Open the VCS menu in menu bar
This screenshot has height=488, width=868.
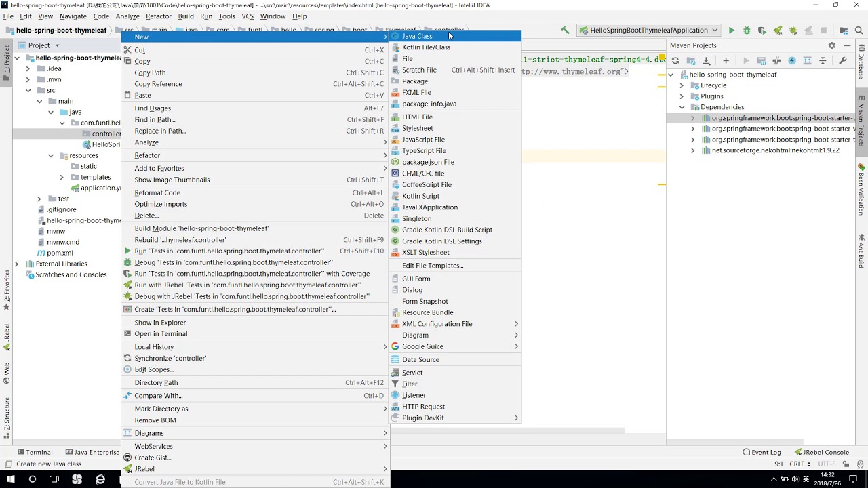coord(248,16)
